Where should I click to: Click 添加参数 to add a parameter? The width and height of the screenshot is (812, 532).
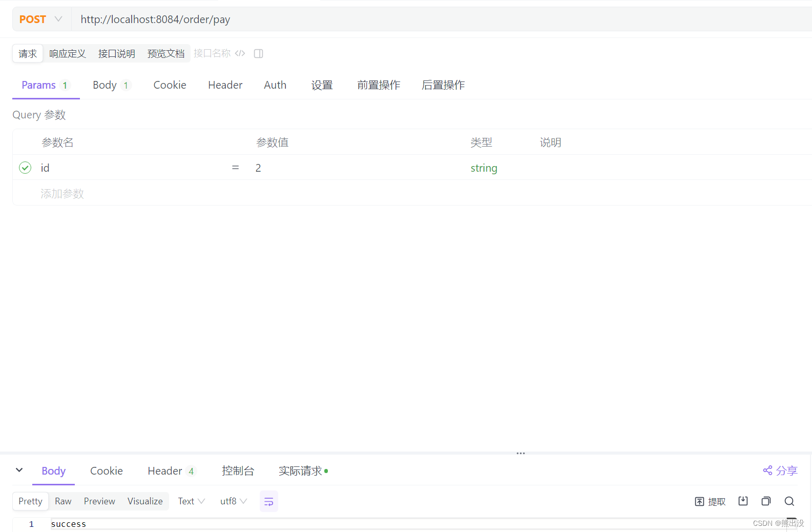tap(63, 194)
